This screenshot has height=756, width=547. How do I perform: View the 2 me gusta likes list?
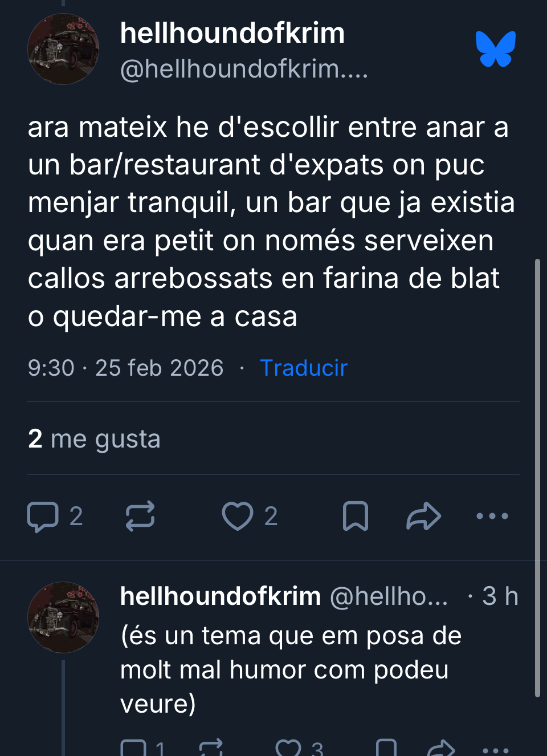pyautogui.click(x=94, y=439)
